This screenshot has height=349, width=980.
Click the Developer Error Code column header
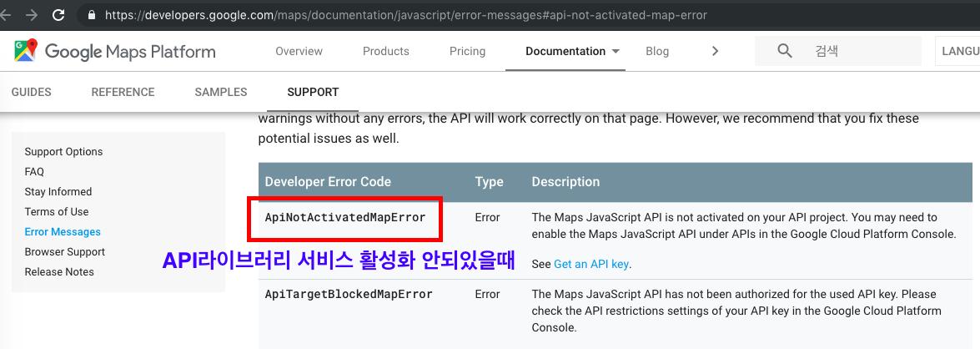click(x=328, y=182)
